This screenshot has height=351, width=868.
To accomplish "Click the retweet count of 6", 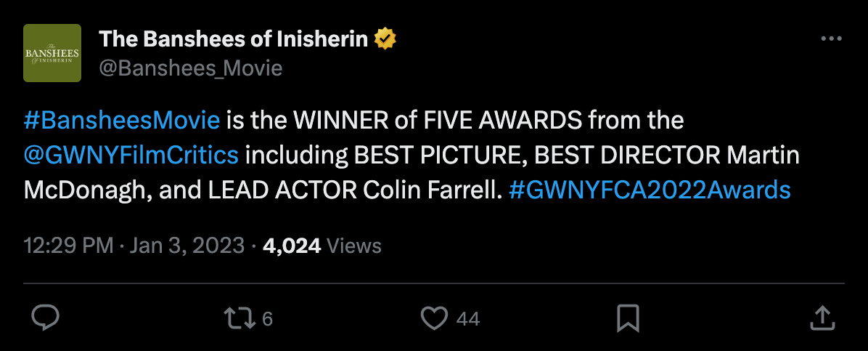I will [x=267, y=318].
